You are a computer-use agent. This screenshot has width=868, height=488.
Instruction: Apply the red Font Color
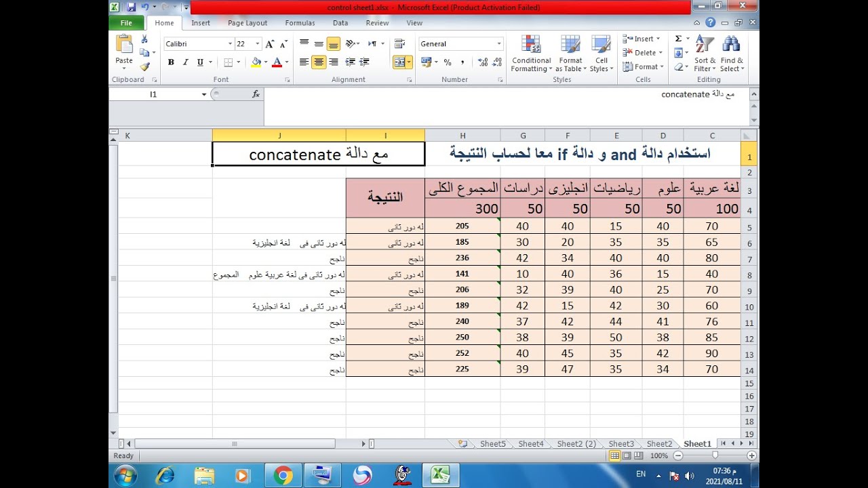click(x=277, y=62)
